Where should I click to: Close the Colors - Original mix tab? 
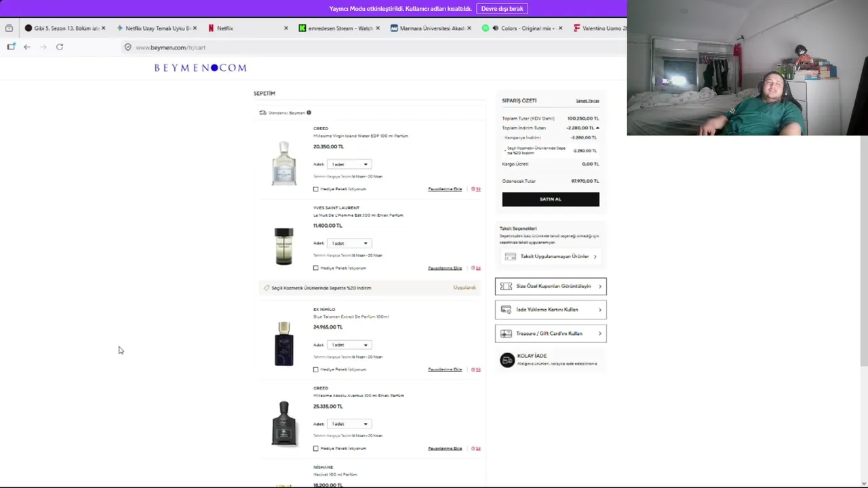[560, 28]
